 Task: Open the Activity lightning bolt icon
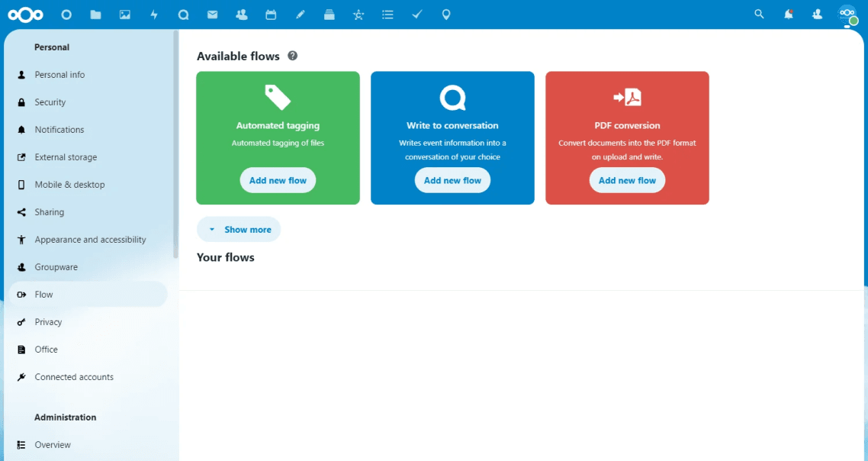coord(154,15)
